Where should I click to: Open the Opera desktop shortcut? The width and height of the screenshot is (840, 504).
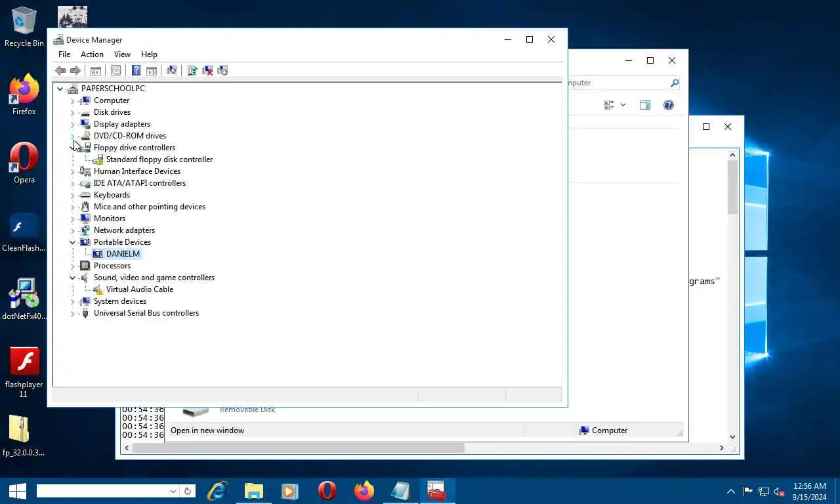pos(24,163)
